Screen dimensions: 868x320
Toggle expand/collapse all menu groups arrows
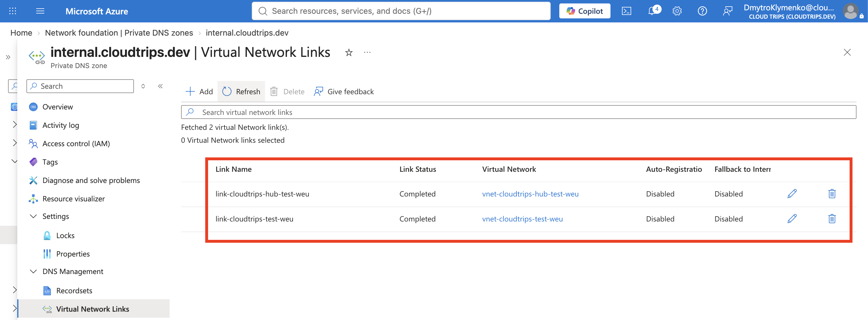tap(143, 86)
